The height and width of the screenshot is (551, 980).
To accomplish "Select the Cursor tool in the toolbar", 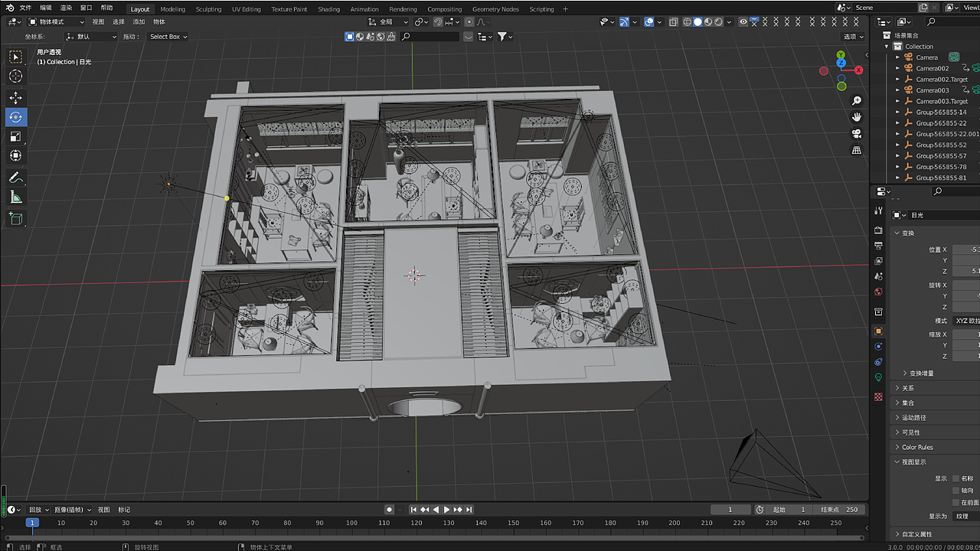I will (x=15, y=76).
